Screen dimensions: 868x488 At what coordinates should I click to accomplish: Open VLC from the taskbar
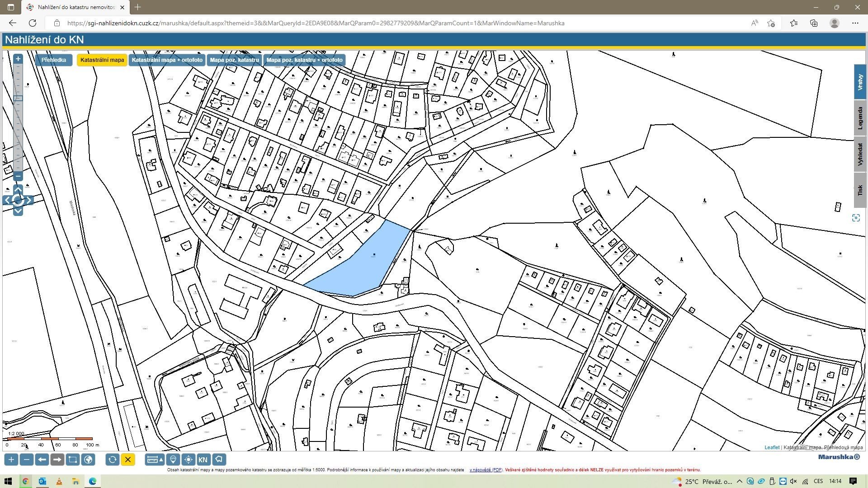coord(59,481)
